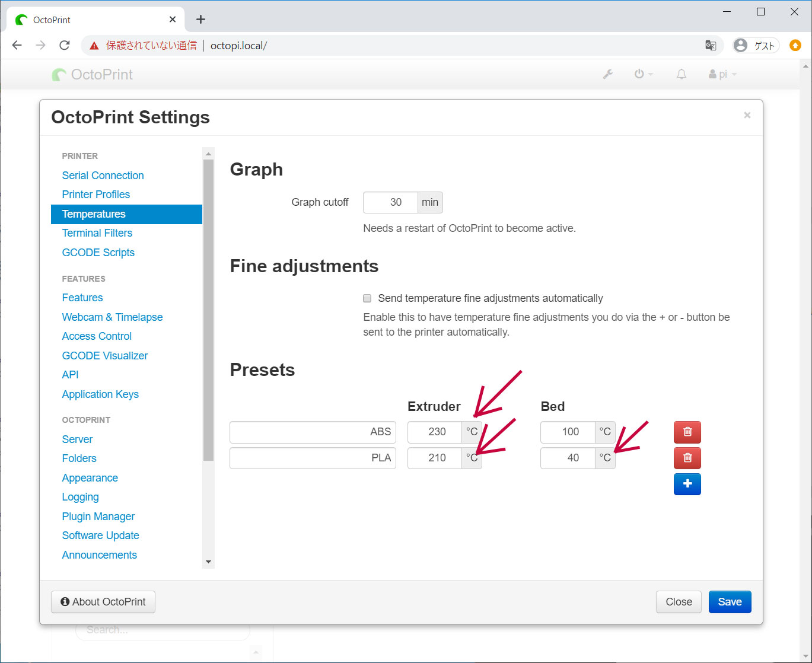This screenshot has width=812, height=663.
Task: Click the orange browser update icon
Action: 795,45
